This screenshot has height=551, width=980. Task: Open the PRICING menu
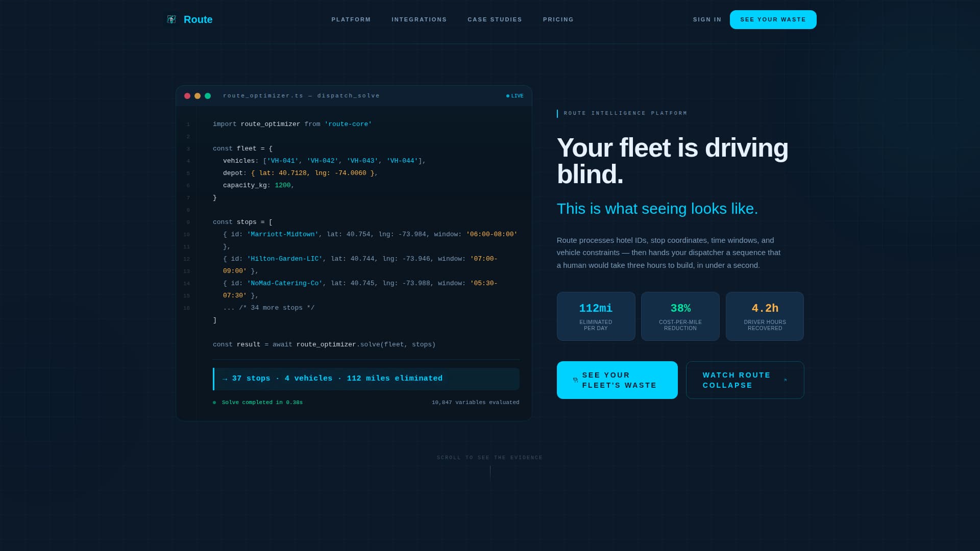[x=558, y=19]
